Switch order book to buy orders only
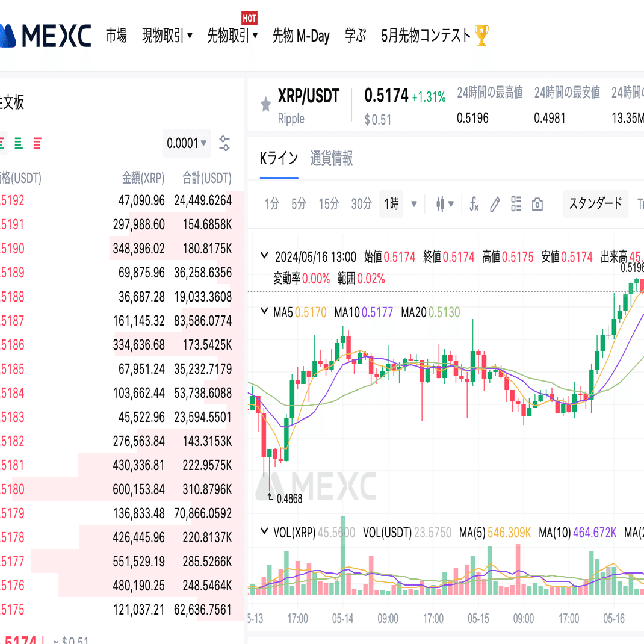This screenshot has width=644, height=644. click(x=19, y=143)
